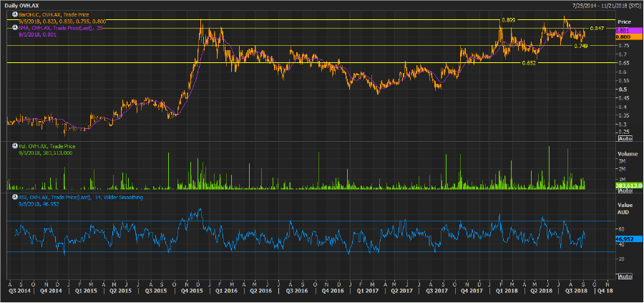Click the Vol, OVH.AX, Trade Price label
Screen dimensions: 644x303
(x=47, y=146)
